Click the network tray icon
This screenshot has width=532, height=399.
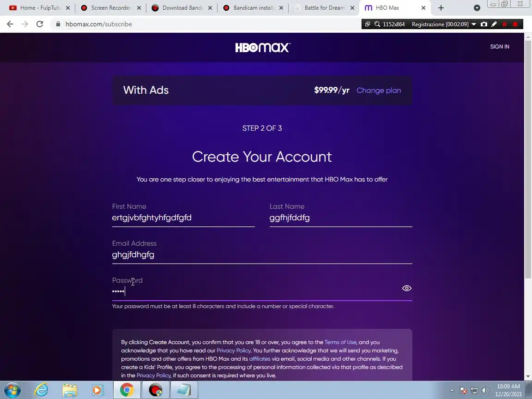(x=474, y=391)
